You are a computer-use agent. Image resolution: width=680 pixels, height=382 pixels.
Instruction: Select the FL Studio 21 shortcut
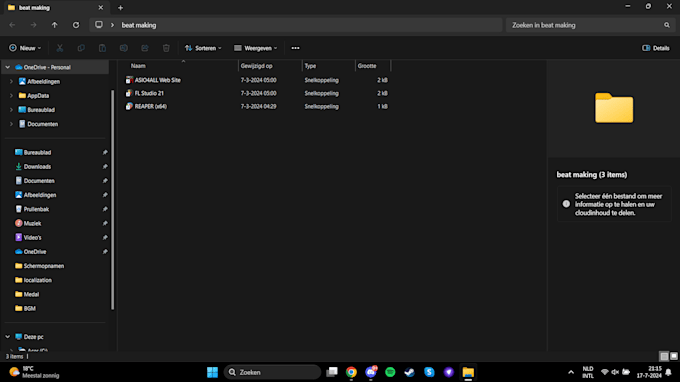[149, 93]
